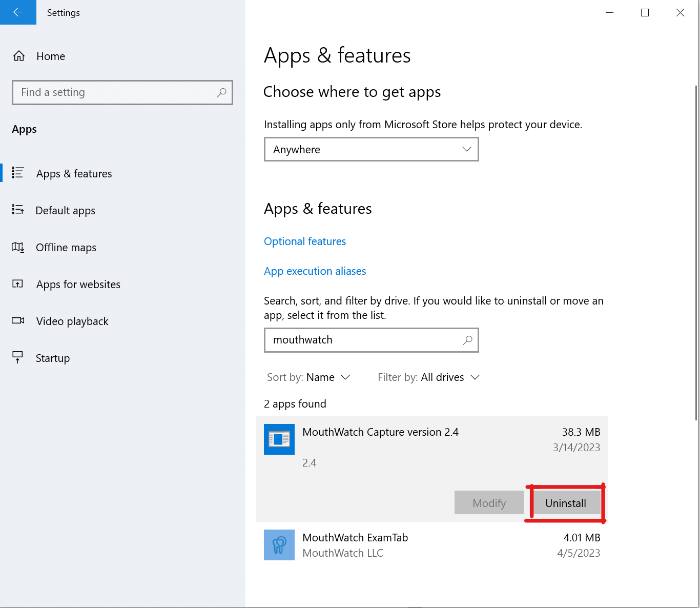Expand the Anywhere app source dropdown
The height and width of the screenshot is (608, 700).
tap(371, 149)
